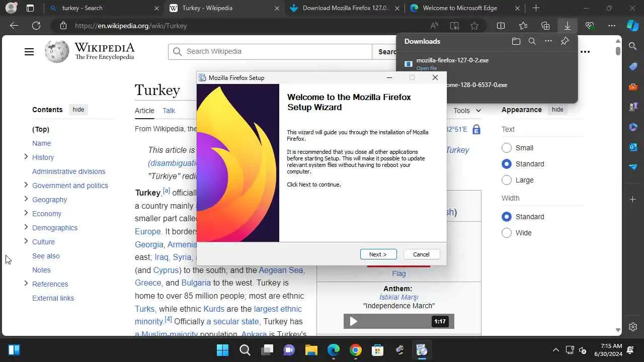644x362 pixels.
Task: Open Tools dropdown on Wikipedia
Action: point(467,111)
